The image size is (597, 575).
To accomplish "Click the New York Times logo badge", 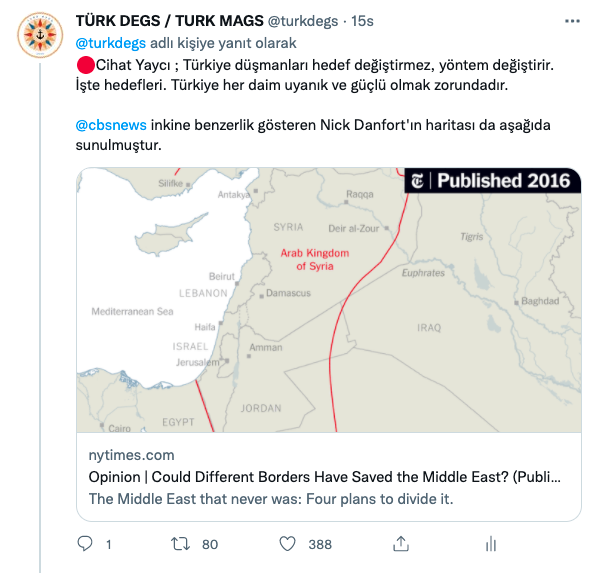I will pos(417,180).
